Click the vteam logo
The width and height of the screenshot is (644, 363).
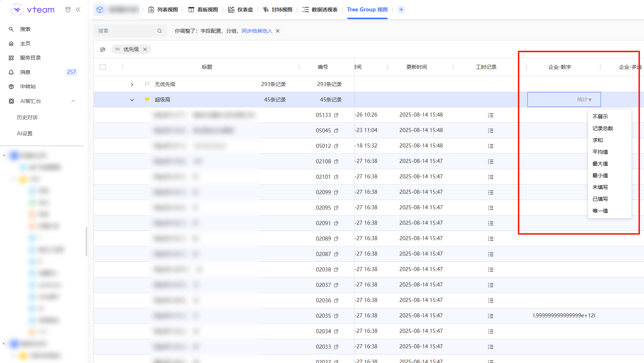coord(32,10)
